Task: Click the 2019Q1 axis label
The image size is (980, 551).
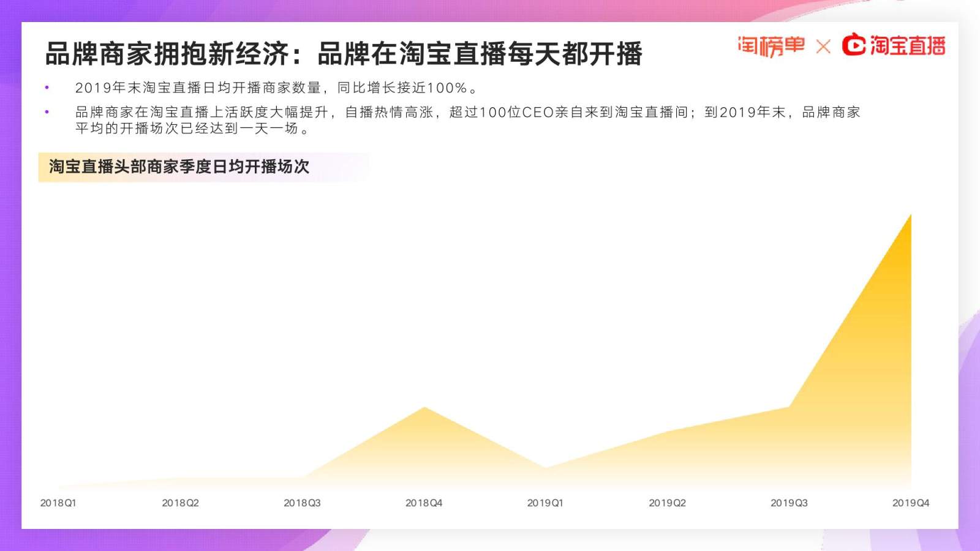Action: [545, 503]
